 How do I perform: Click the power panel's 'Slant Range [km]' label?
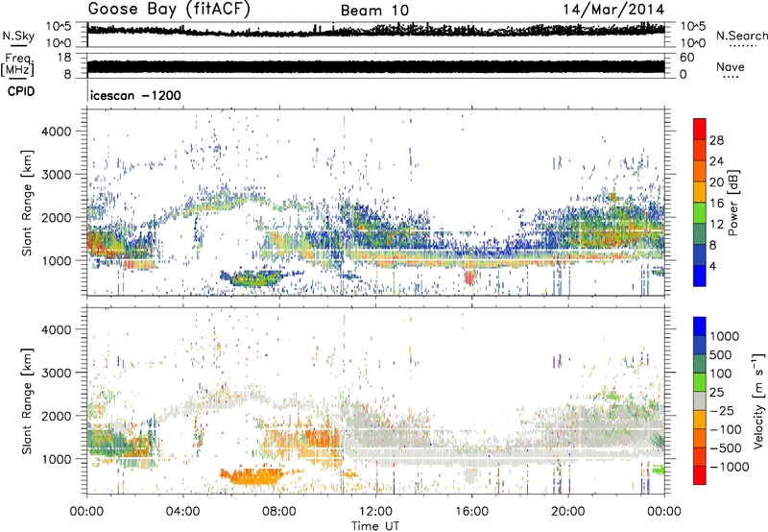(27, 204)
